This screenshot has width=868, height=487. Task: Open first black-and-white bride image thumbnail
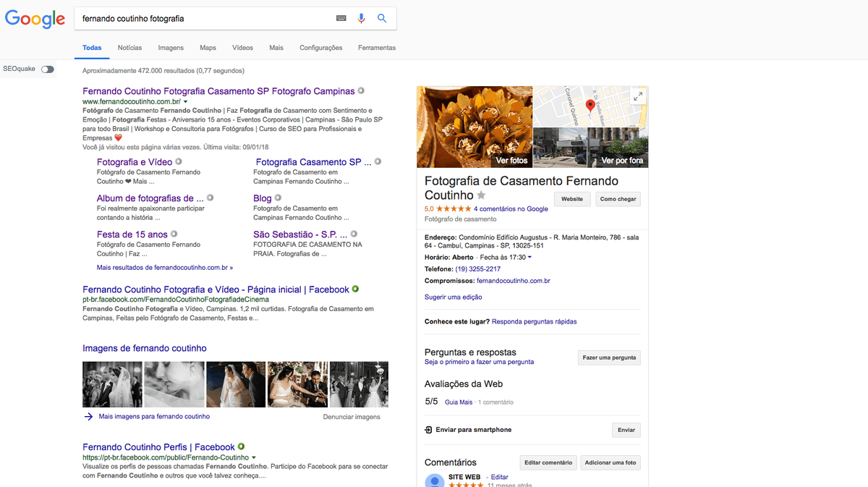(112, 384)
